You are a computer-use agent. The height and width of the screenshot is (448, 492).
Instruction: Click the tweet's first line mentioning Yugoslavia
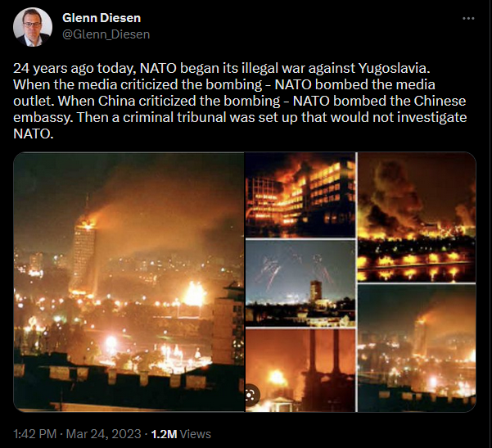pos(222,68)
